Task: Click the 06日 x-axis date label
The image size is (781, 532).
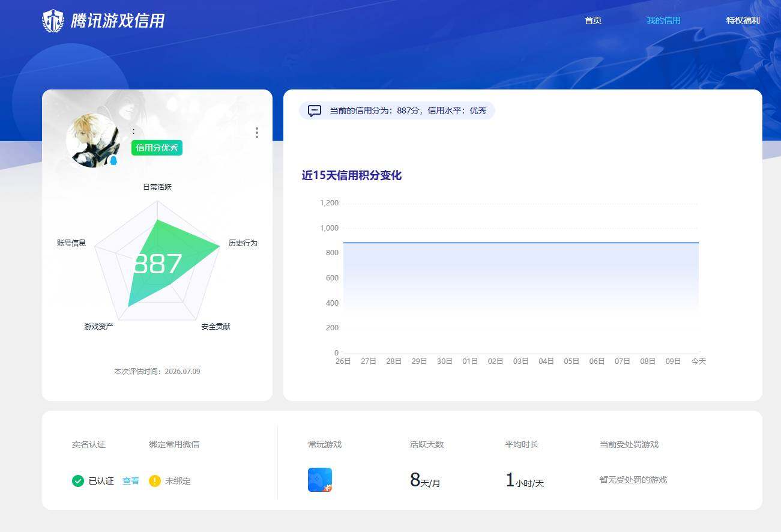Action: (597, 361)
